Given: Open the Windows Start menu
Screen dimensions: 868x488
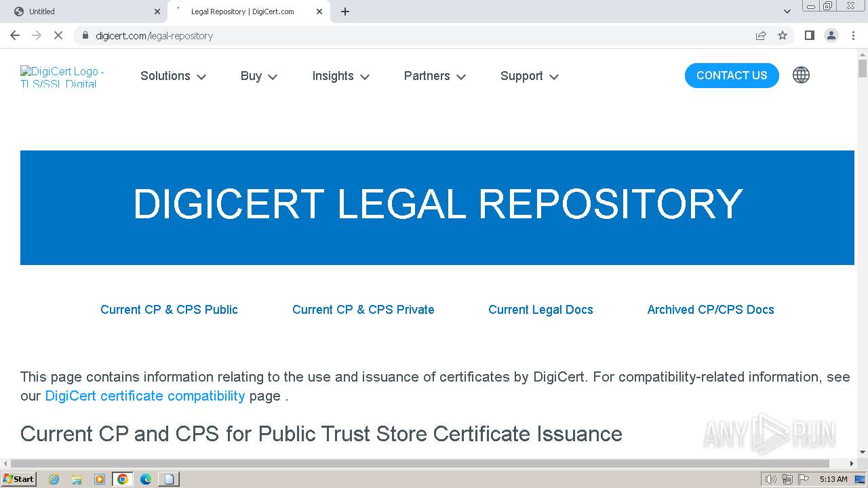Looking at the screenshot, I should tap(19, 479).
